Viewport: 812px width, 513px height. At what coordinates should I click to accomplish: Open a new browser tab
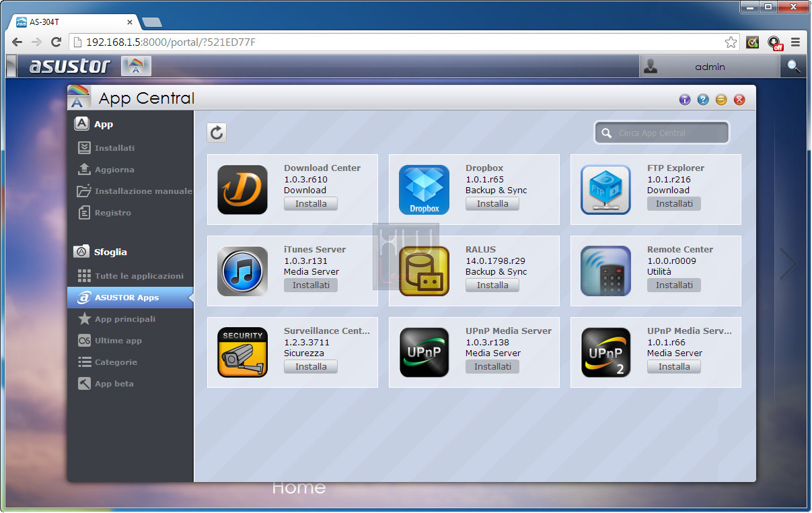[x=152, y=22]
